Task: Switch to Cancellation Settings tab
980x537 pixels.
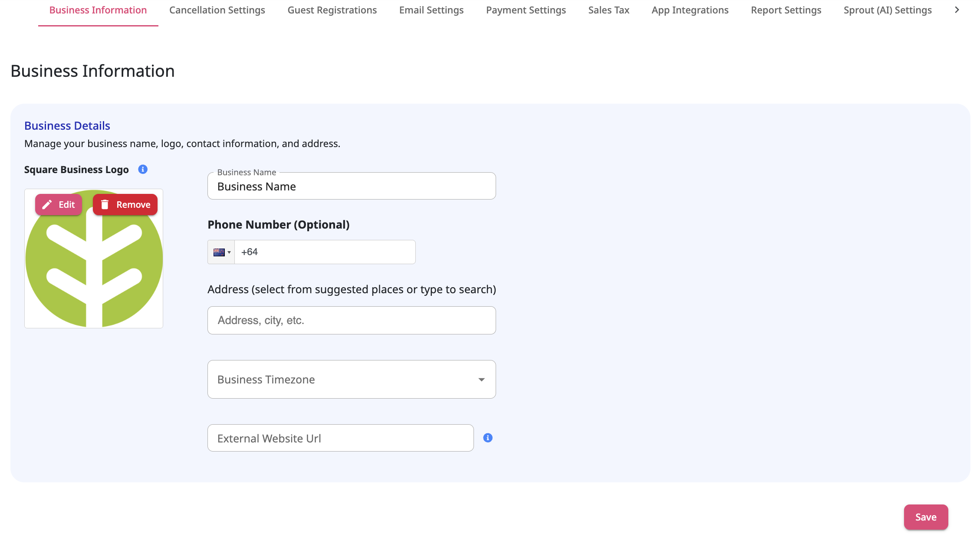Action: point(217,10)
